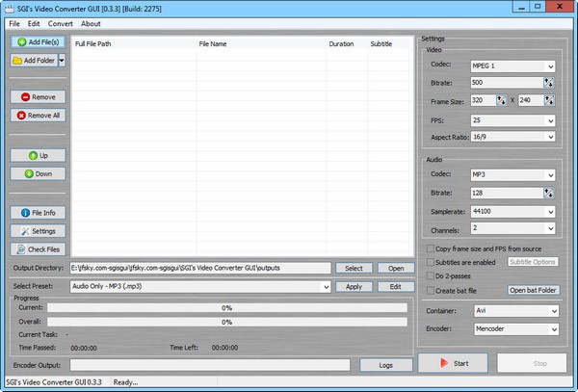Enable the Do 2-passes checkbox

point(431,276)
